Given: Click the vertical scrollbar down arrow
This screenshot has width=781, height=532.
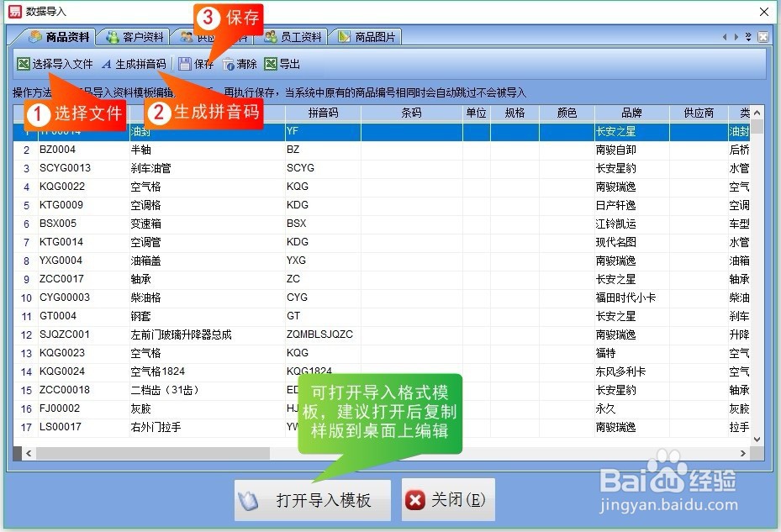Looking at the screenshot, I should 757,440.
